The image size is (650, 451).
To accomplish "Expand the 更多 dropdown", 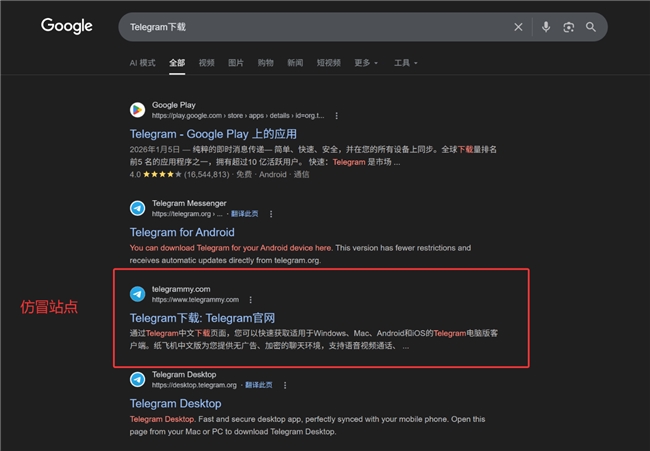I will point(366,63).
